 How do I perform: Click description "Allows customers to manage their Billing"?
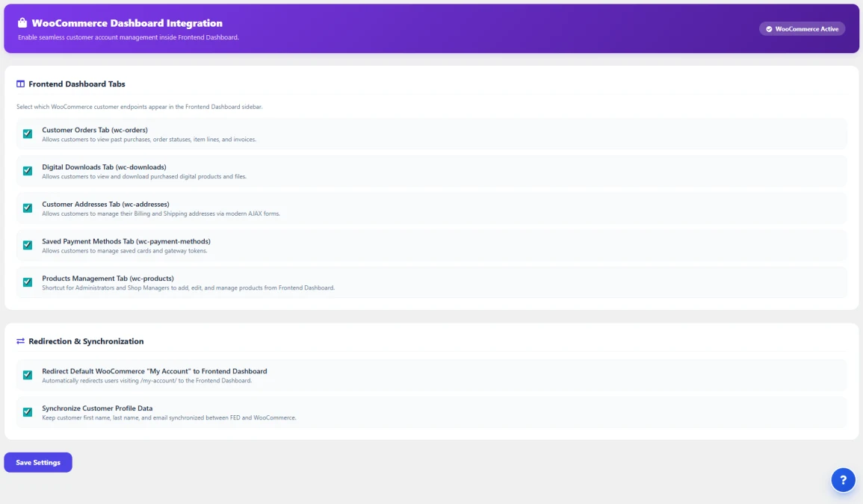point(161,214)
